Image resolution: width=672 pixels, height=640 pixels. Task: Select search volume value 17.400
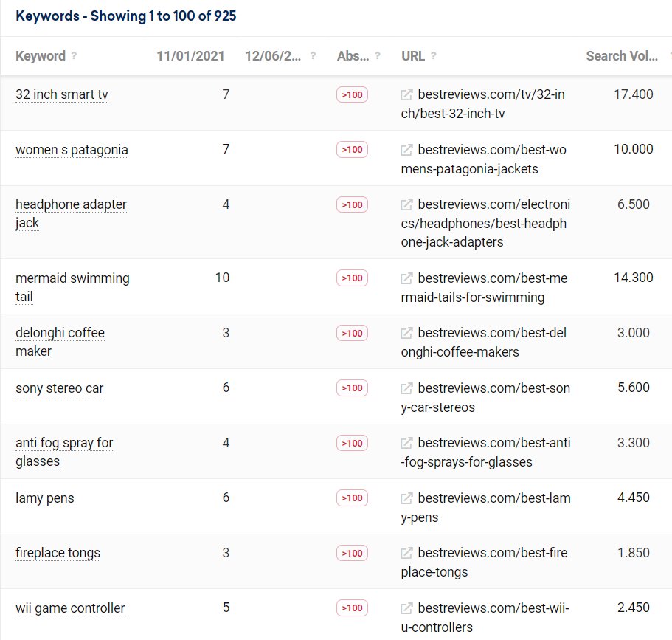click(634, 94)
